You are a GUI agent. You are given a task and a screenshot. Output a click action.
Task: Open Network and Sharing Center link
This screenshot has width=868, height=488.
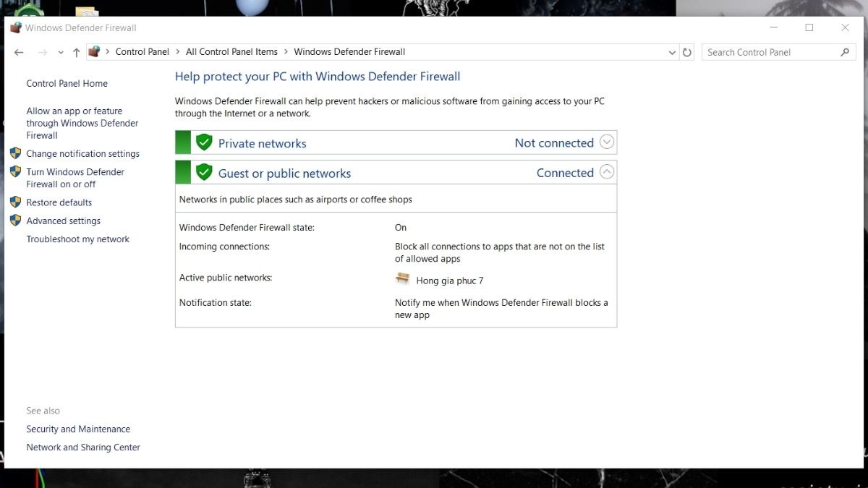pyautogui.click(x=83, y=448)
